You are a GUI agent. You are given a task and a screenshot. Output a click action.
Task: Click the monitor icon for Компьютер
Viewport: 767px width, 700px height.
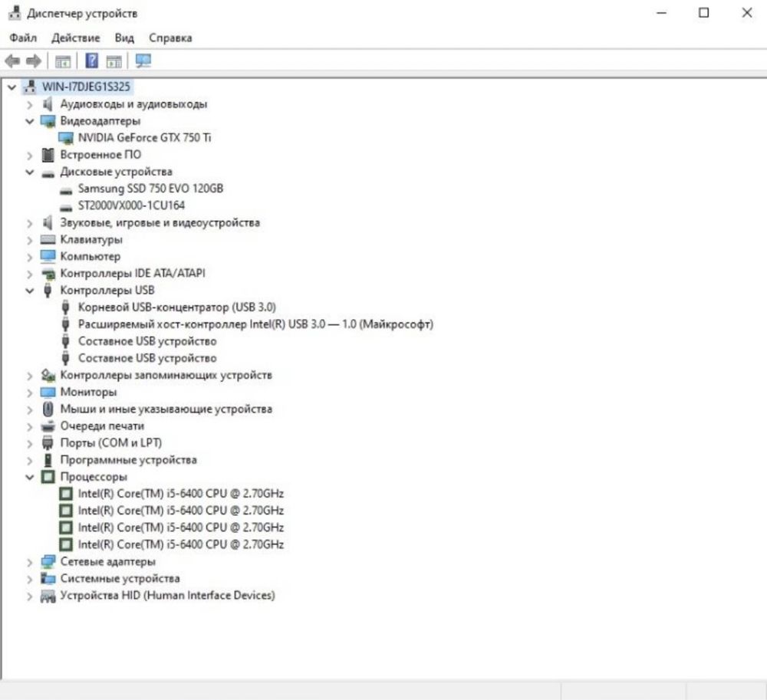[x=48, y=256]
